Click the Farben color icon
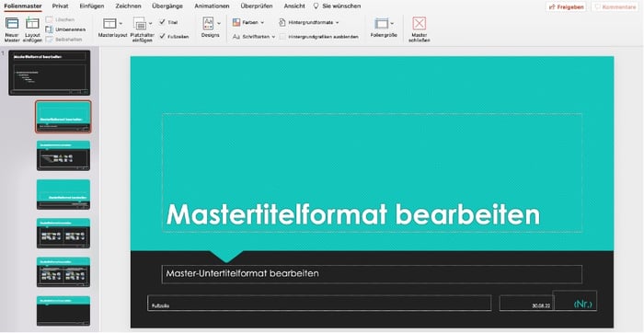644x333 pixels. (x=236, y=23)
